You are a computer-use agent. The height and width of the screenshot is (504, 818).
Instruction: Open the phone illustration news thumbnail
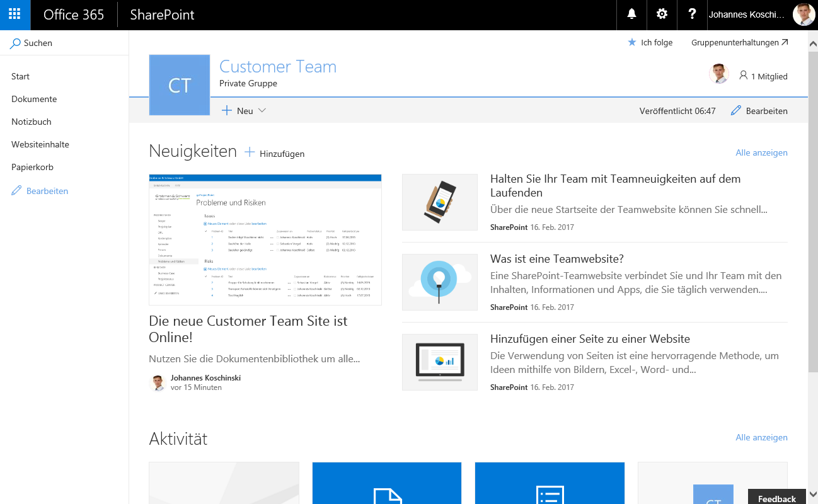pos(440,202)
